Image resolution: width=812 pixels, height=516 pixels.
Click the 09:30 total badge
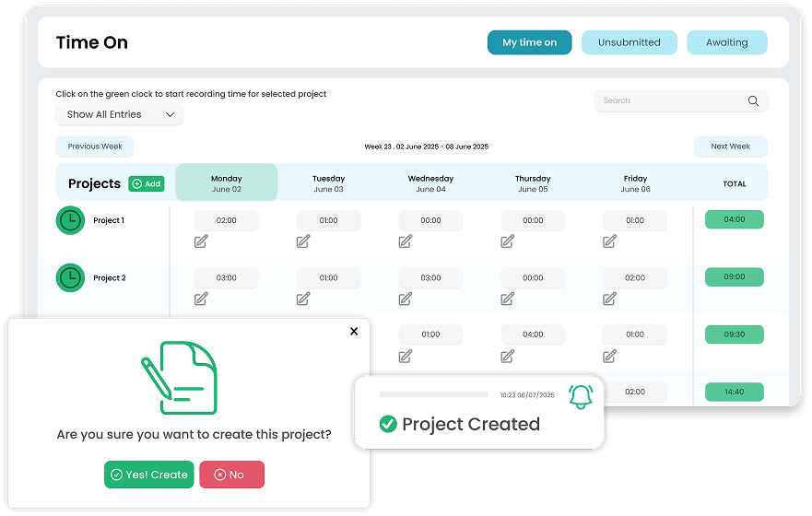pyautogui.click(x=735, y=334)
